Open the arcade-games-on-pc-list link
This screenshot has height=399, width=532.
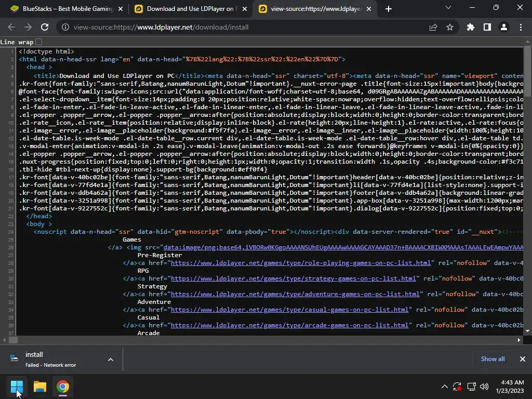pos(289,325)
